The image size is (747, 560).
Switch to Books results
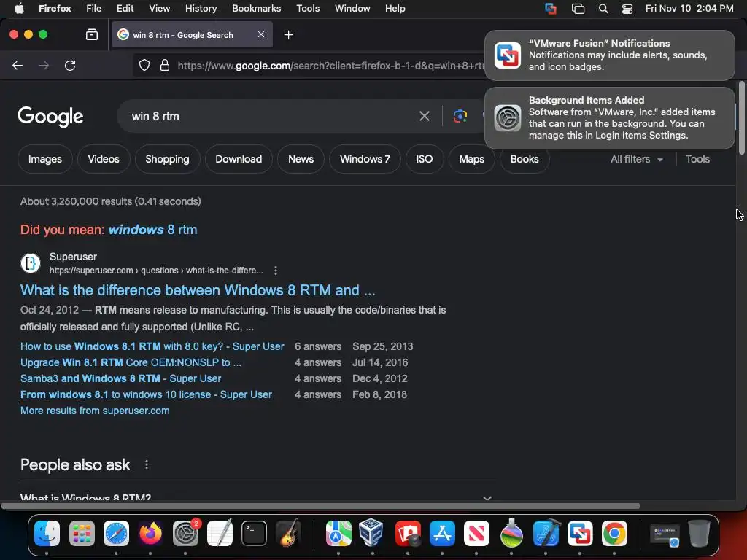point(525,159)
